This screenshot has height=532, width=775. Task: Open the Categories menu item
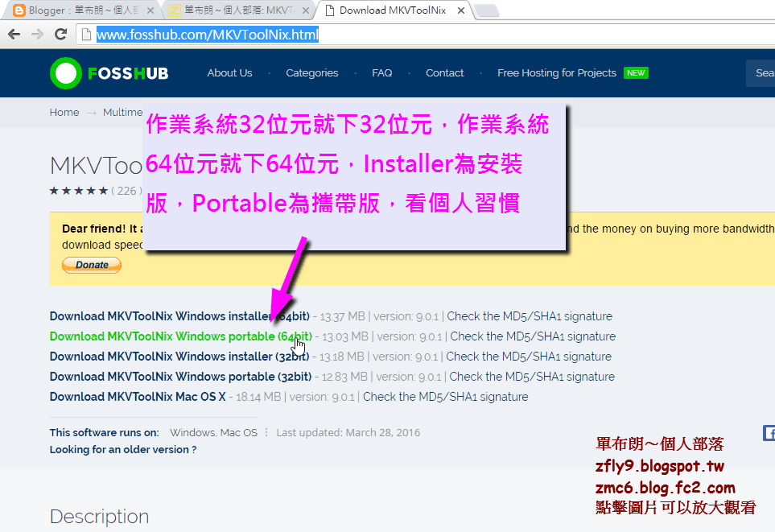312,73
